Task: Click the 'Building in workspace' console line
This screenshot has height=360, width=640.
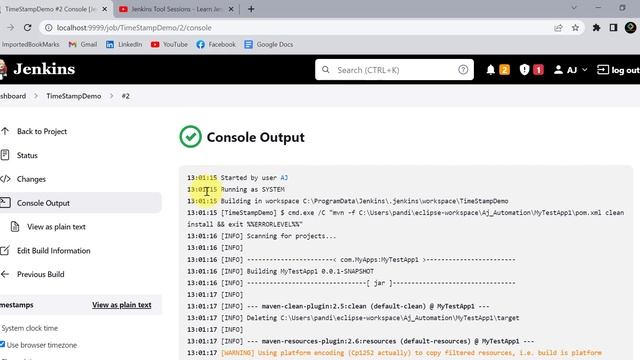Action: (364, 201)
